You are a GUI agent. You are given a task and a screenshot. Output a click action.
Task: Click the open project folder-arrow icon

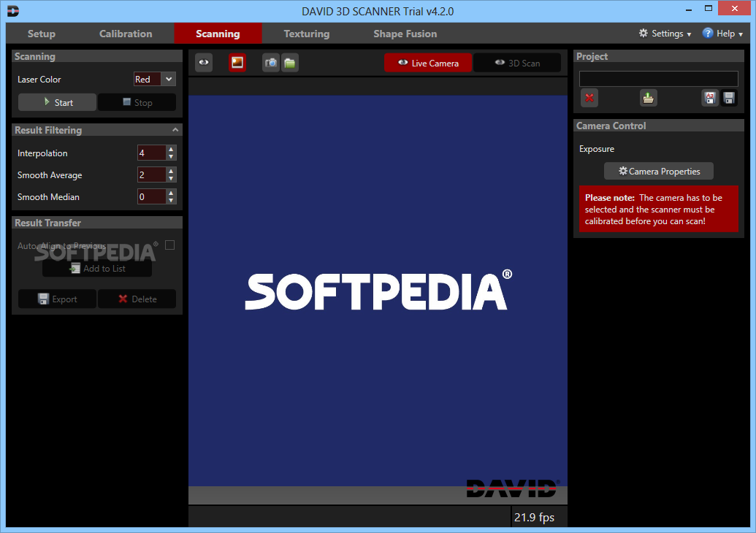pyautogui.click(x=649, y=98)
